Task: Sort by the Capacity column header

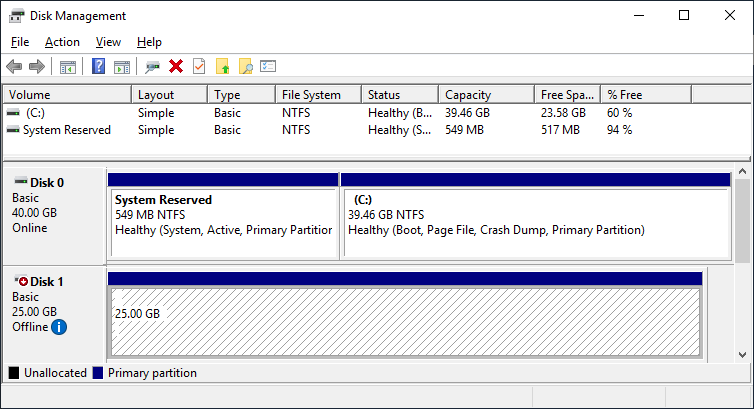Action: pyautogui.click(x=486, y=95)
